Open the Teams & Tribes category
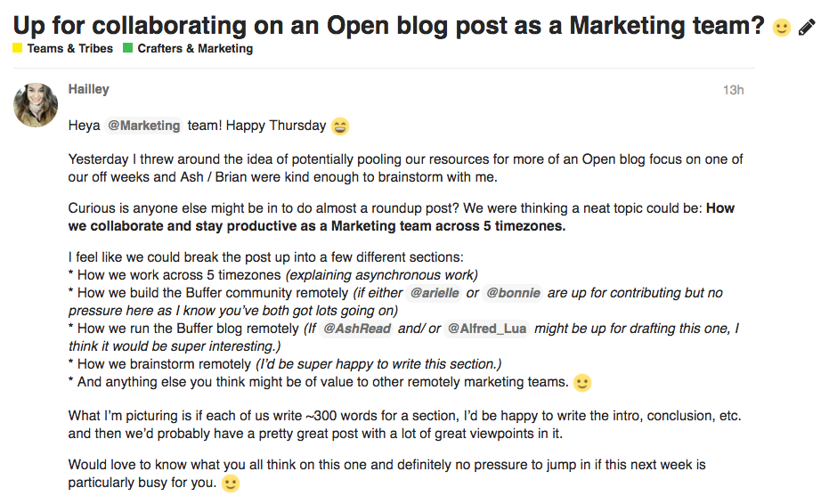 [x=69, y=49]
